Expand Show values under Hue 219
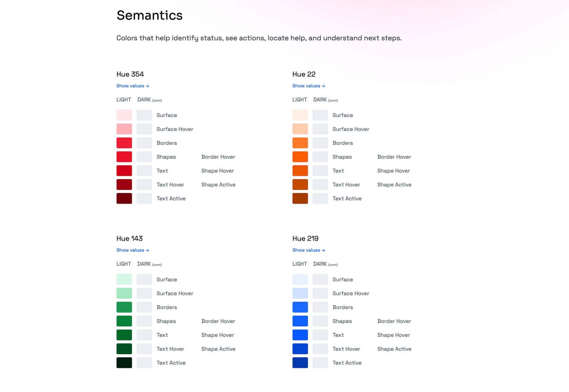This screenshot has height=392, width=569. (309, 250)
